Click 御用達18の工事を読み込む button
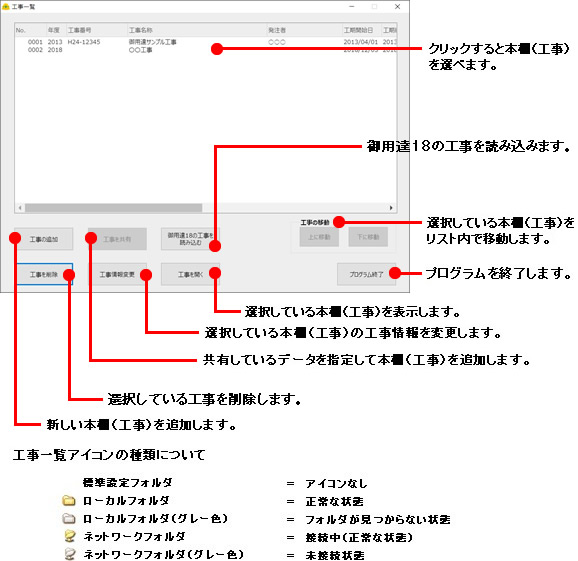 [190, 239]
